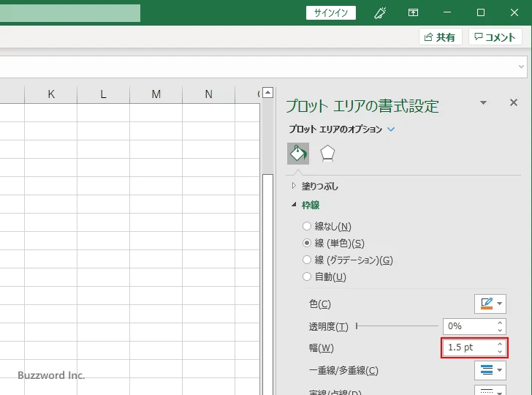Click the 透明度 slider track
The image size is (532, 395).
[x=398, y=326]
